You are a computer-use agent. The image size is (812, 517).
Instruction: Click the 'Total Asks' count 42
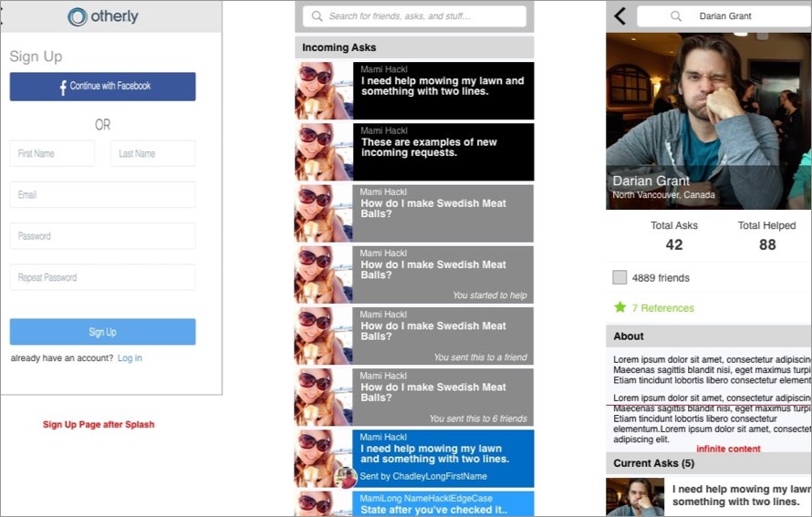click(673, 244)
